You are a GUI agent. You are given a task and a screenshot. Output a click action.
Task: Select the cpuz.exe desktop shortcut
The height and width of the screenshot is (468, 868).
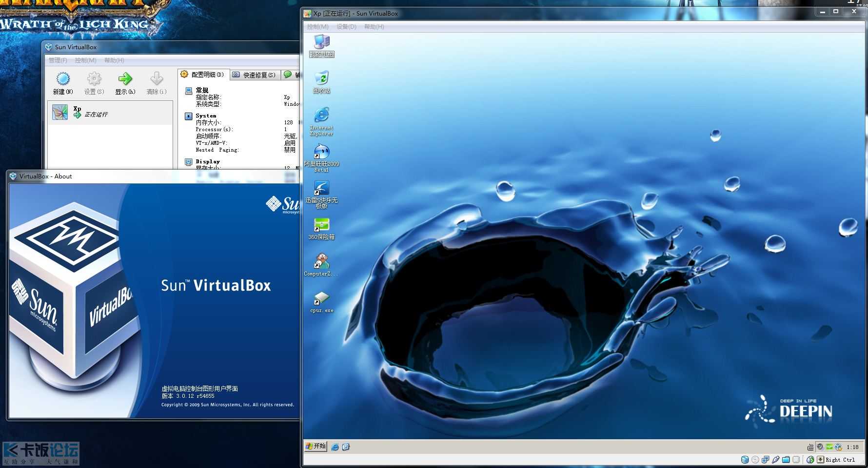pyautogui.click(x=322, y=301)
